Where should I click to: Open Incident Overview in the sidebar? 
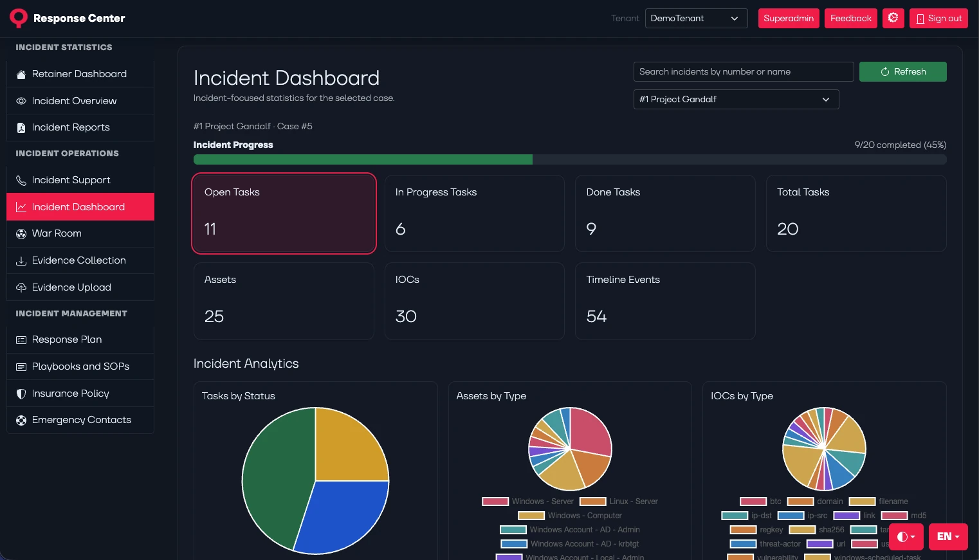coord(80,101)
